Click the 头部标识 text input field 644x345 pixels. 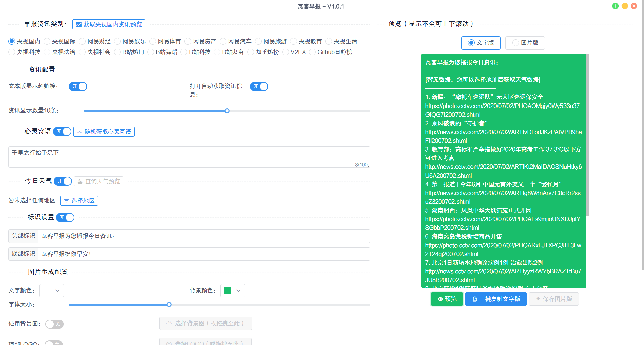coord(204,236)
